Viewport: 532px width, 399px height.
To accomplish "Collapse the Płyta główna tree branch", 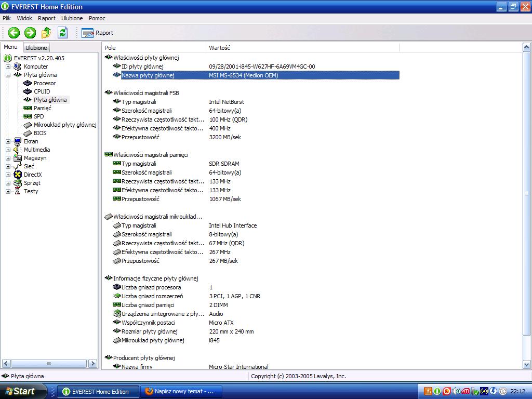I will tap(8, 75).
